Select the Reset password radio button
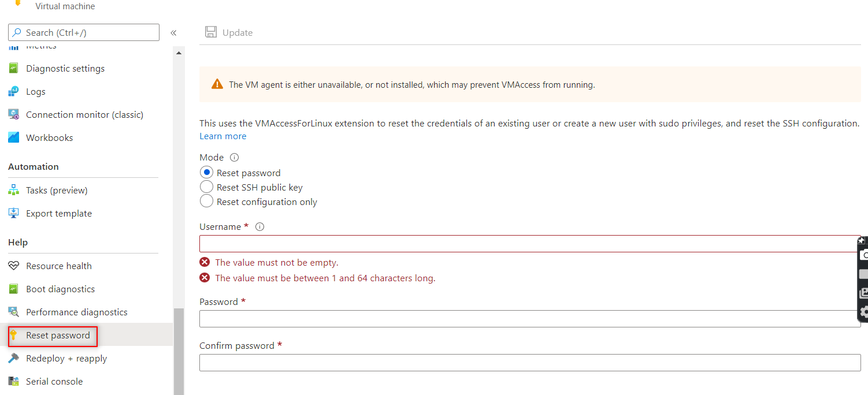The width and height of the screenshot is (868, 395). (x=206, y=172)
